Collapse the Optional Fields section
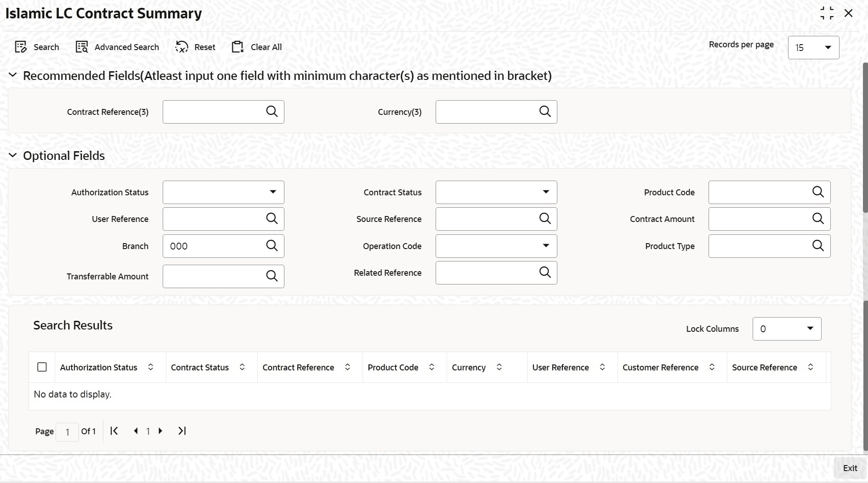The height and width of the screenshot is (483, 868). coord(13,156)
